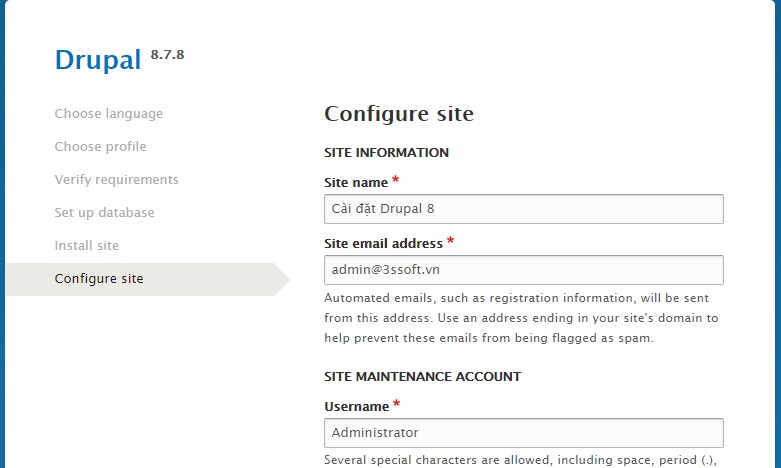
Task: Select the Choose profile step
Action: 101,147
